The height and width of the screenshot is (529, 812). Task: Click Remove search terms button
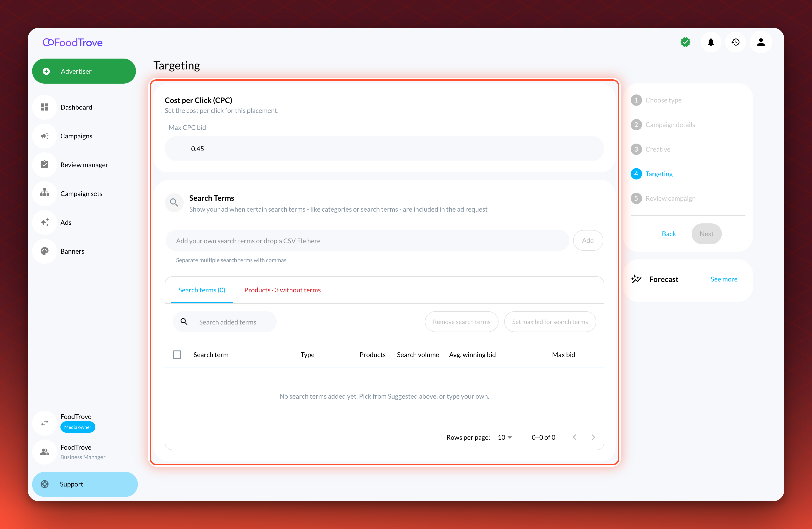[x=461, y=321]
